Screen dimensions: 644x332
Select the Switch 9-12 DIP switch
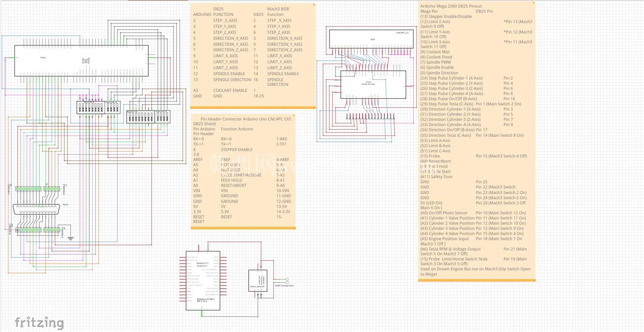click(162, 116)
